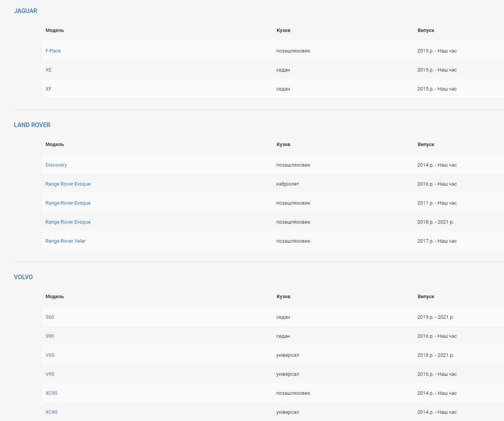Select the V60 універсал body cell
Screen dimensions: 504x421
[287, 355]
